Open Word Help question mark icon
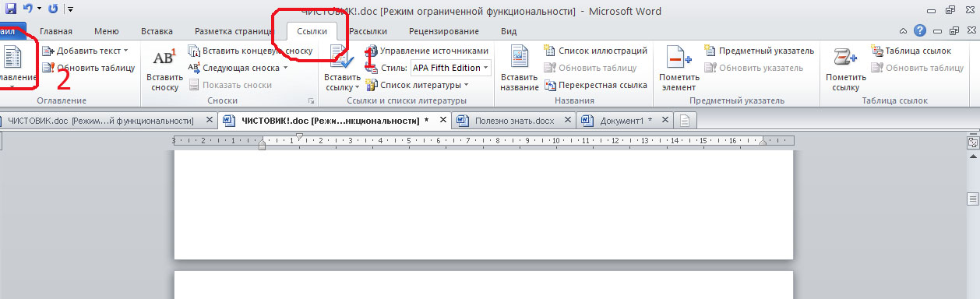This screenshot has width=980, height=299. click(x=920, y=31)
